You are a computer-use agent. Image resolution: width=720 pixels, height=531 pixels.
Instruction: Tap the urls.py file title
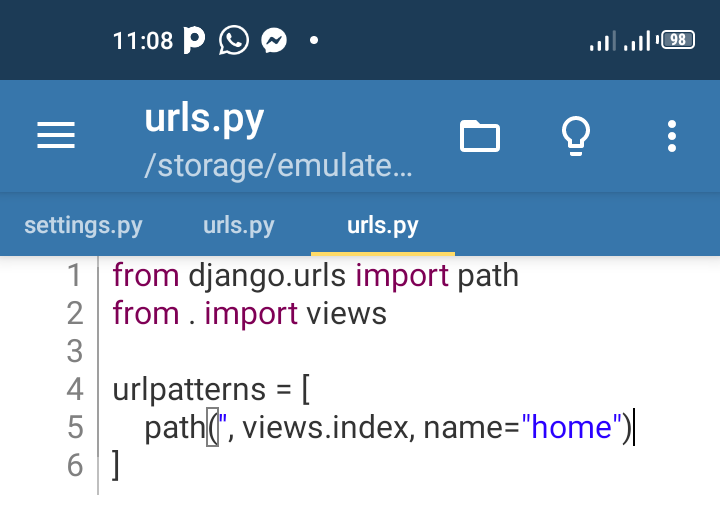204,119
